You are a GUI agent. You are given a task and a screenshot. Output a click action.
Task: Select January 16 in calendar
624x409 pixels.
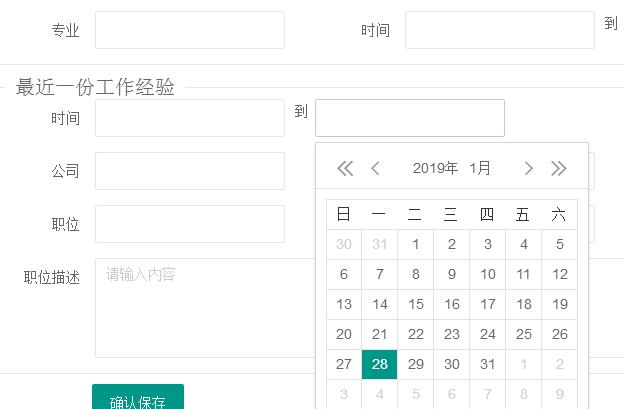(x=452, y=304)
